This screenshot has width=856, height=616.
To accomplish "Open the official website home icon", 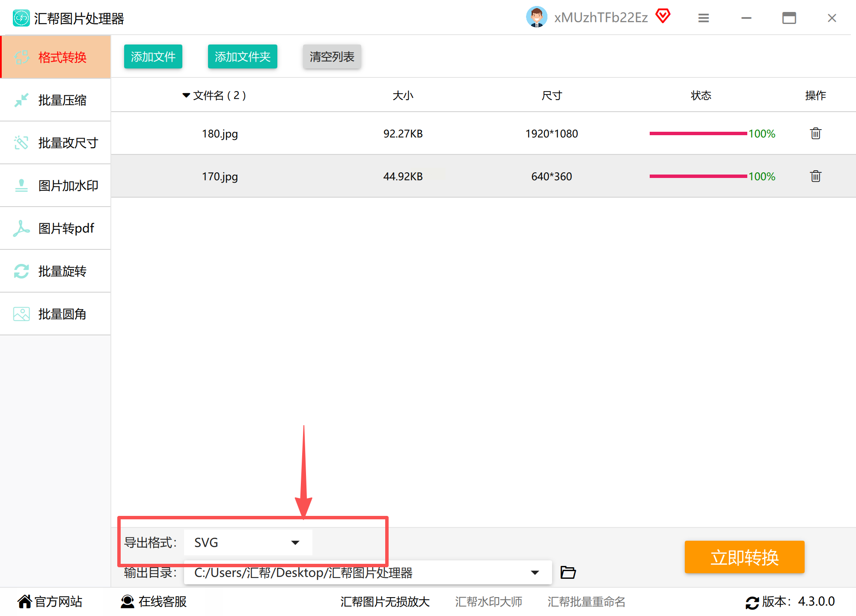I will 25,601.
